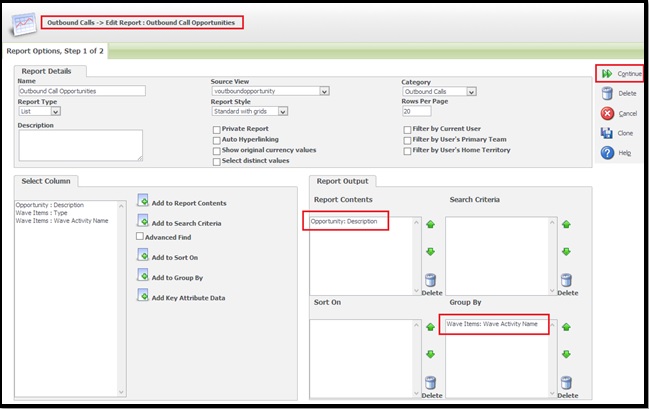Click the Continue double-arrow icon
Screen dimensions: 649x409
[x=607, y=74]
